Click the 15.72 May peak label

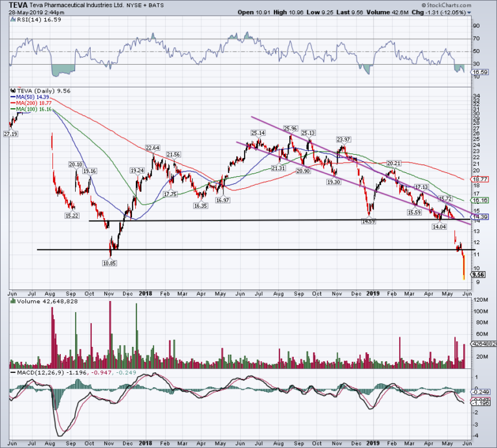click(x=445, y=199)
